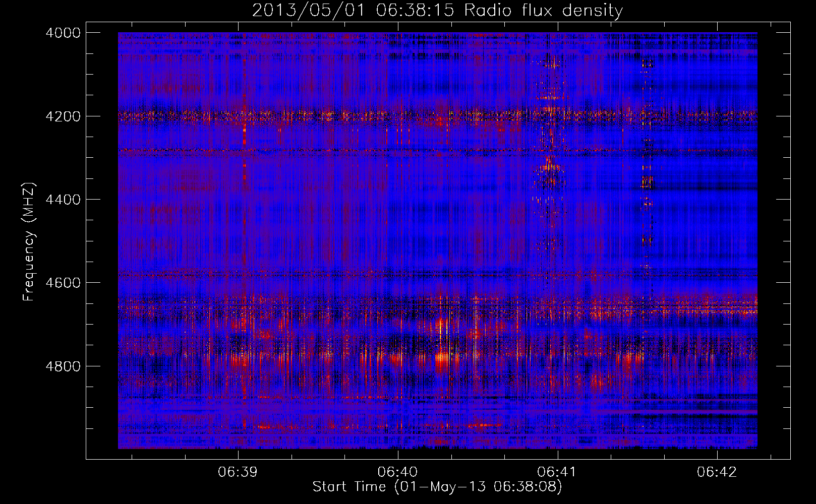Click the plot title 'Radio flux density'
The image size is (816, 504).
(x=544, y=11)
